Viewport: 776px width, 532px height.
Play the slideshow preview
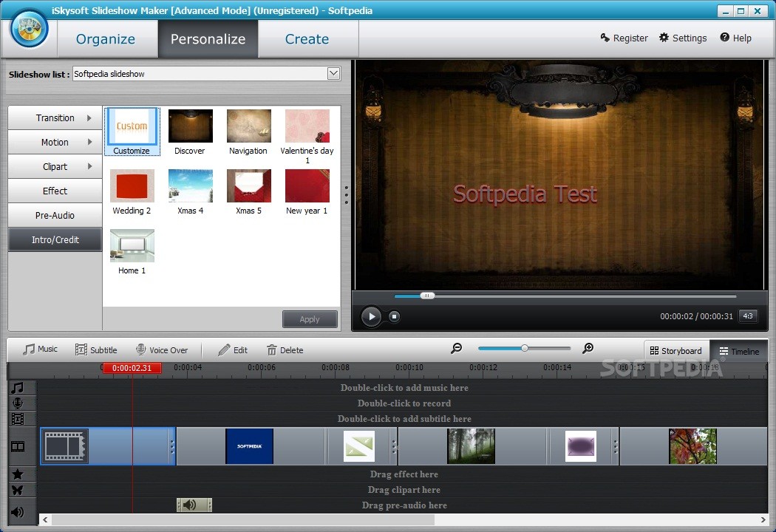tap(371, 316)
